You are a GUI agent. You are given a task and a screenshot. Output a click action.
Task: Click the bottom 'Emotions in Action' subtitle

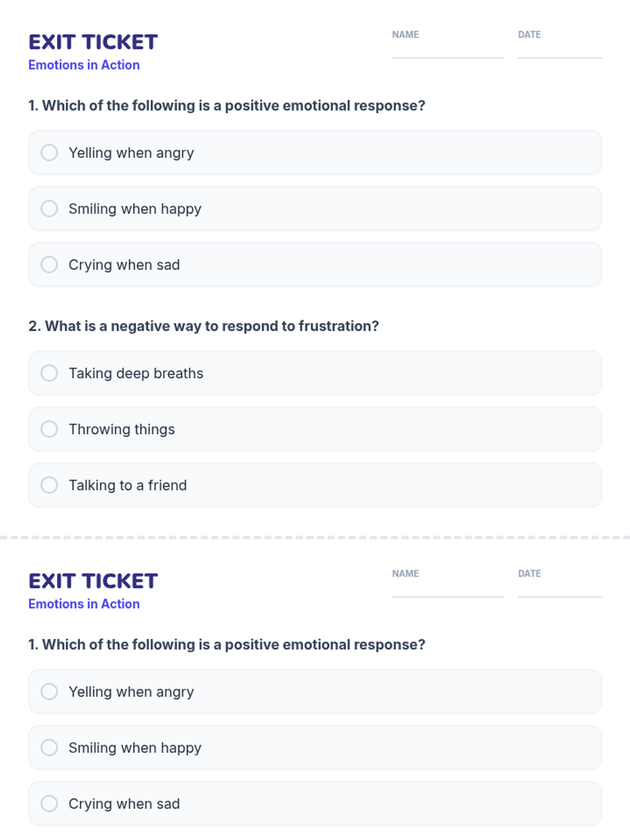(84, 604)
